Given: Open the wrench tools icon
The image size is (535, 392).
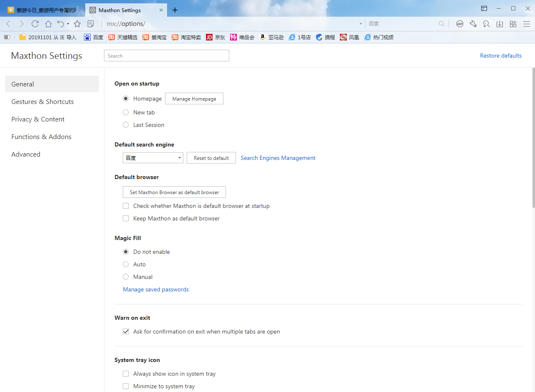Looking at the screenshot, I should 473,24.
